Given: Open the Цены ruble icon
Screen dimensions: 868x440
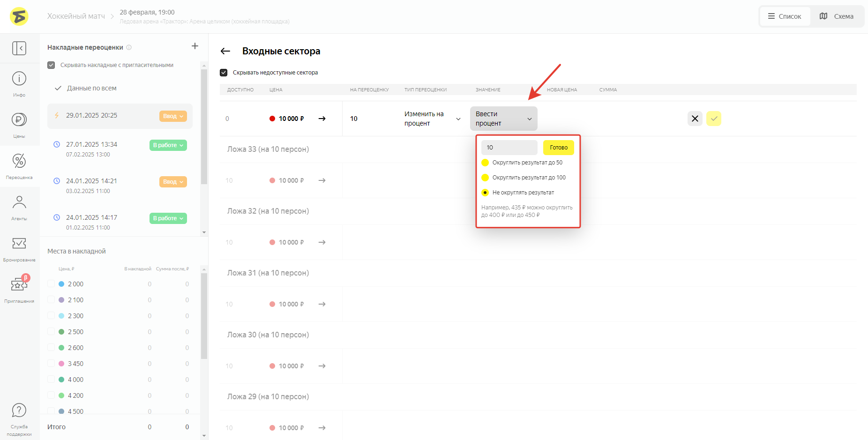Looking at the screenshot, I should coord(19,120).
